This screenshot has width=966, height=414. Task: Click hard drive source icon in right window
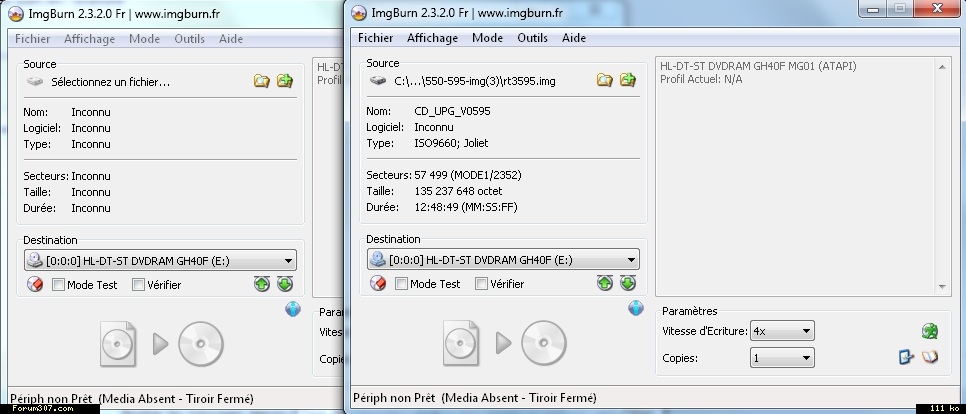[x=378, y=81]
